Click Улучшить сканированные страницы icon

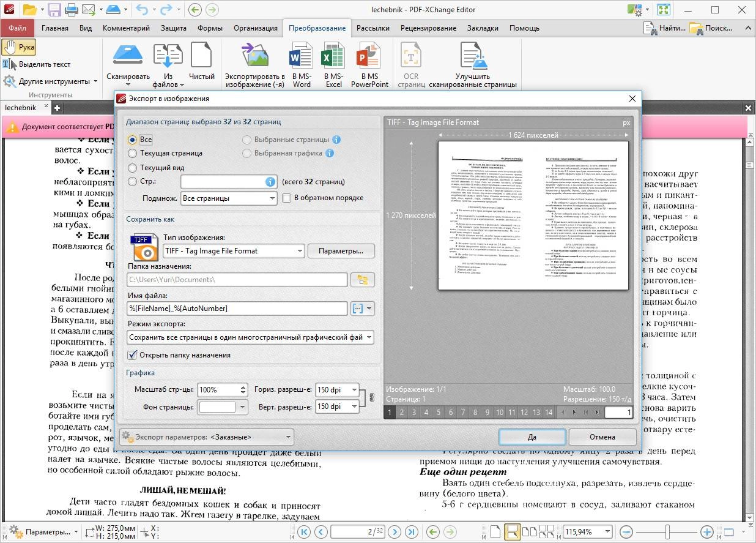473,64
